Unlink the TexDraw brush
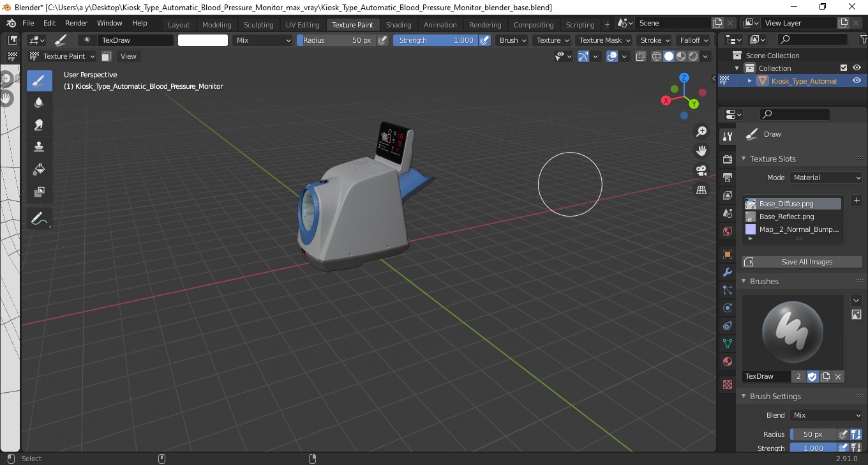 pos(838,377)
